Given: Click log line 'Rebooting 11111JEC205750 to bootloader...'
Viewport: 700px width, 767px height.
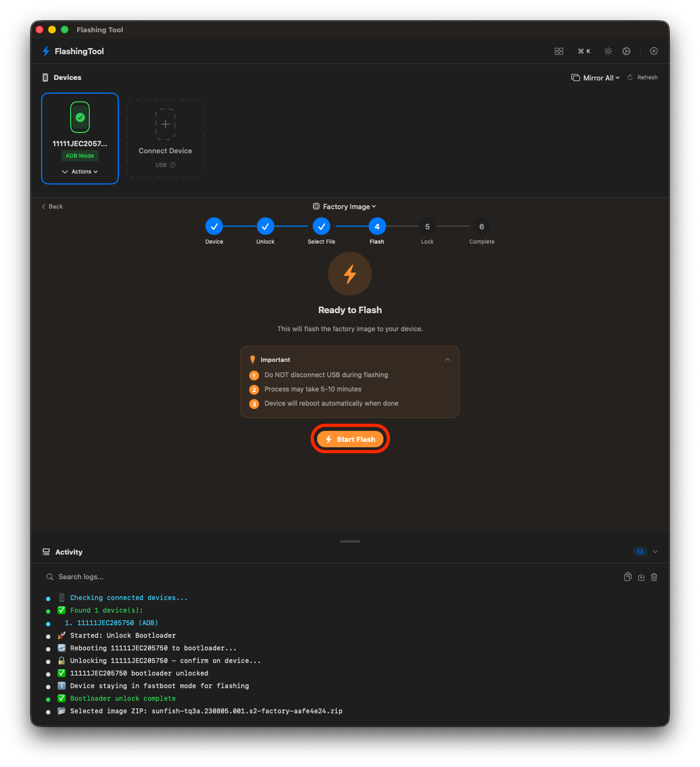Looking at the screenshot, I should point(153,648).
